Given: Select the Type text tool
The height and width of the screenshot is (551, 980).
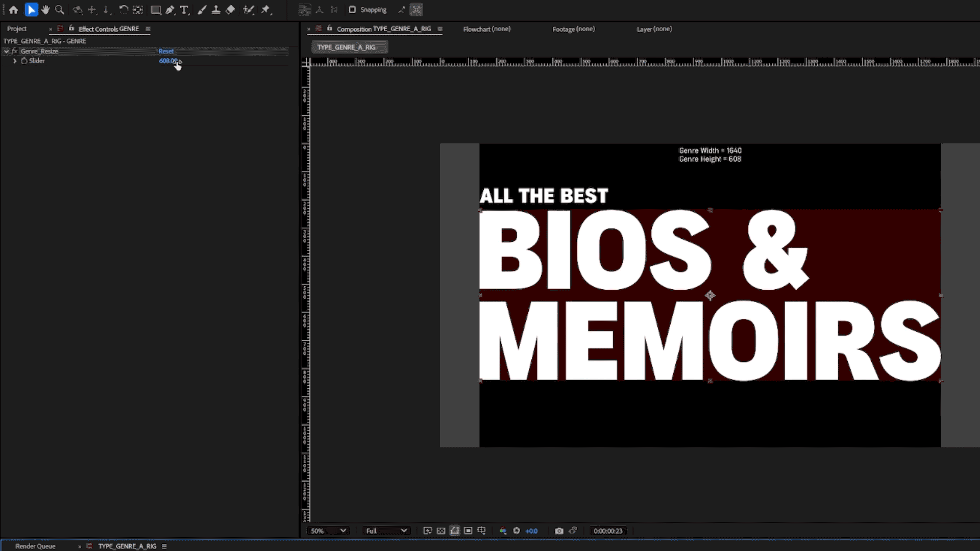Looking at the screenshot, I should [x=184, y=10].
